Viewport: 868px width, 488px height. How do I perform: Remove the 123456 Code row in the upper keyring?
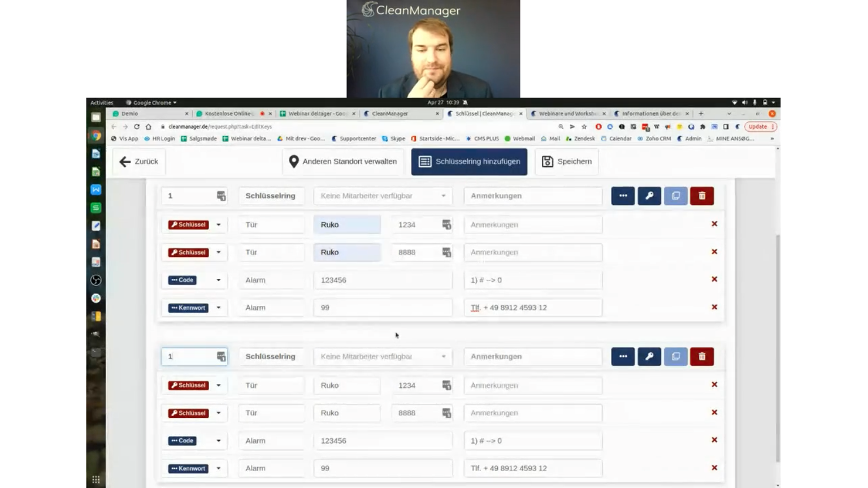point(714,279)
